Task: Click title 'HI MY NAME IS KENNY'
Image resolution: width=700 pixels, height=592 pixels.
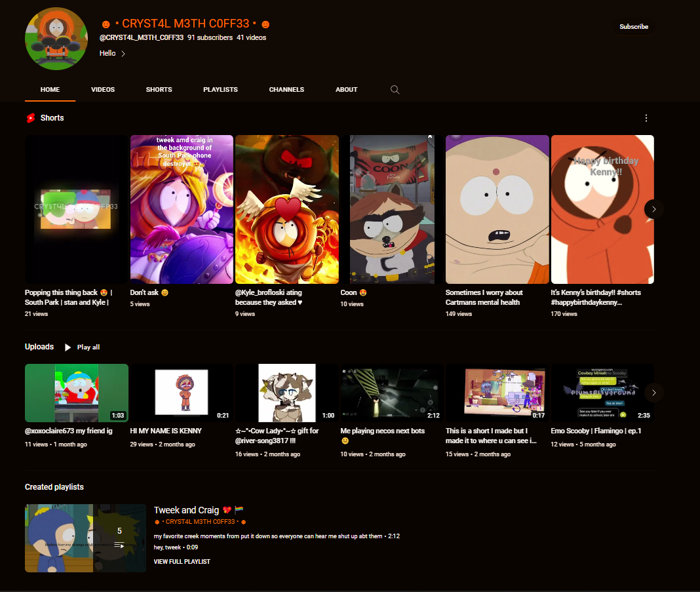Action: point(166,431)
